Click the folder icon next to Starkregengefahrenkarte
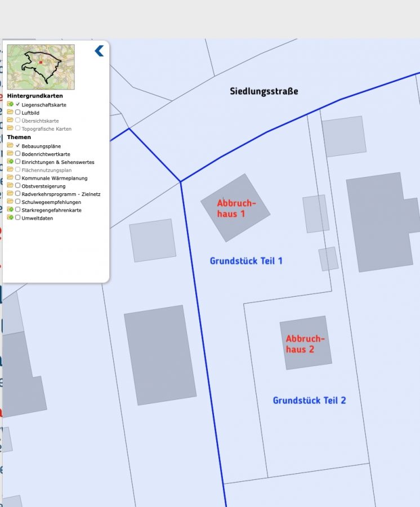Image resolution: width=420 pixels, height=507 pixels. [10, 210]
